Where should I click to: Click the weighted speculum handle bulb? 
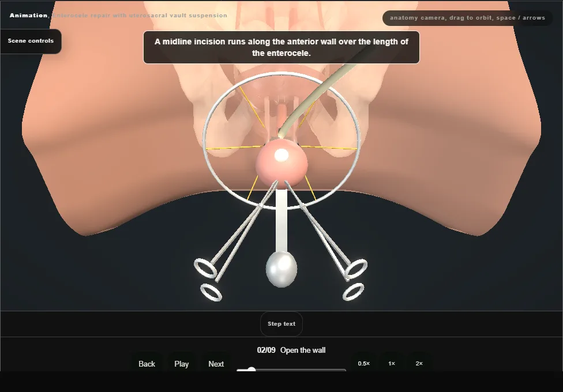pyautogui.click(x=281, y=269)
